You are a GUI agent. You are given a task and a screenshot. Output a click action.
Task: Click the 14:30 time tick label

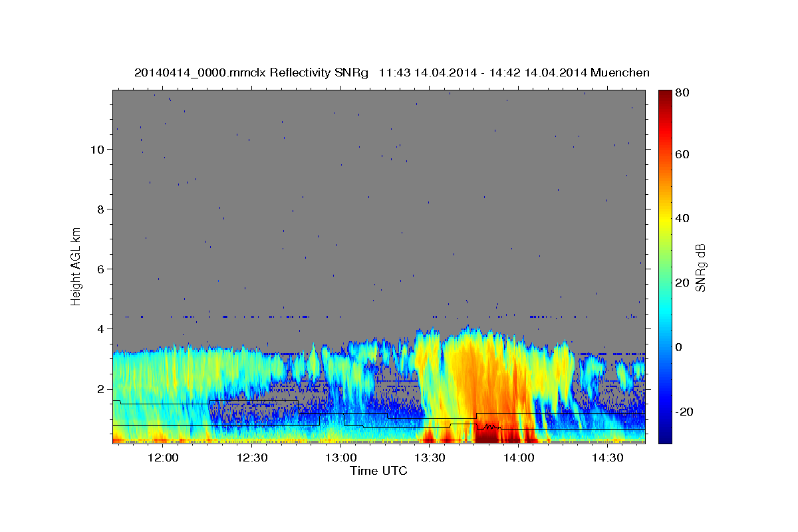coord(608,458)
